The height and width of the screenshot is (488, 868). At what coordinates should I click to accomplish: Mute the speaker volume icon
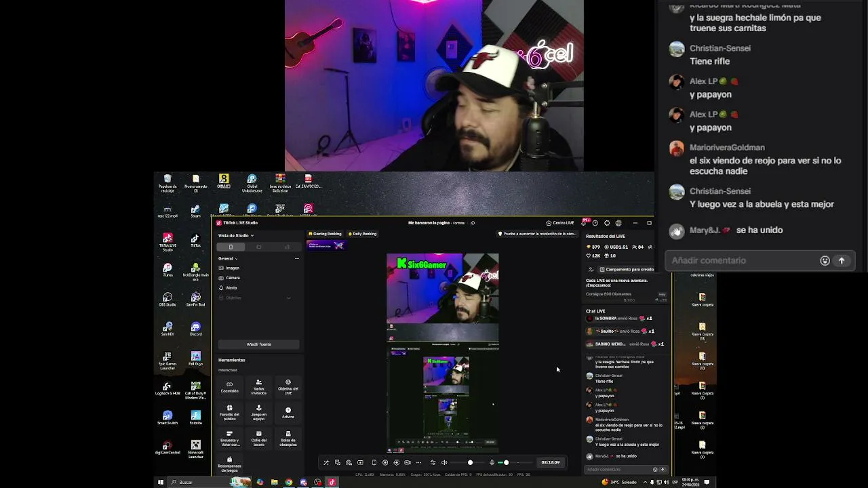click(x=444, y=462)
